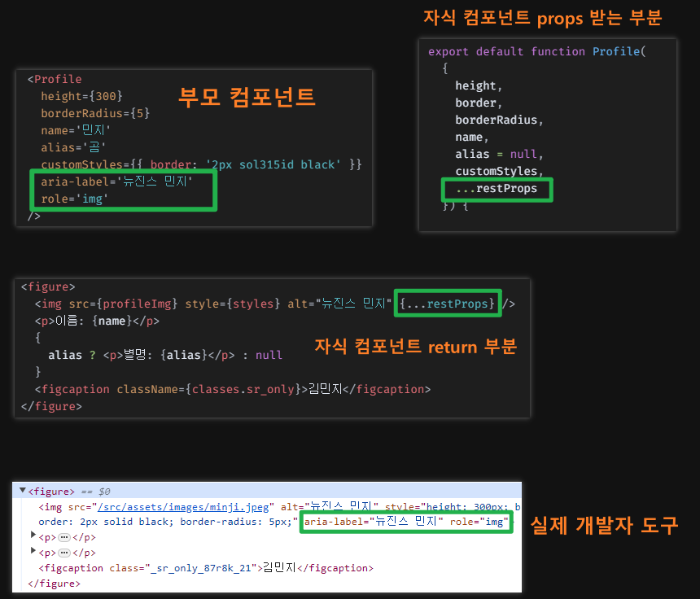Click the 부모 컴포넌트 heading
700x599 pixels.
pos(247,97)
